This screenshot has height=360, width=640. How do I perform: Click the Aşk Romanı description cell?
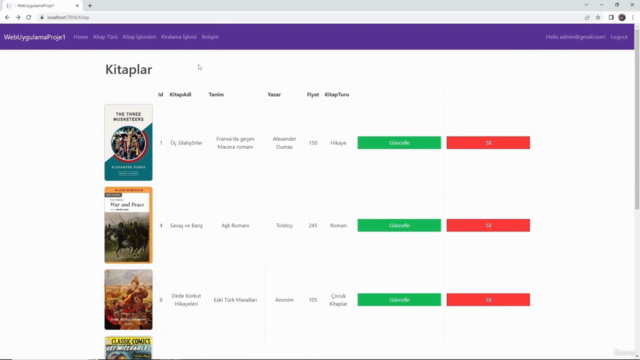click(x=235, y=225)
